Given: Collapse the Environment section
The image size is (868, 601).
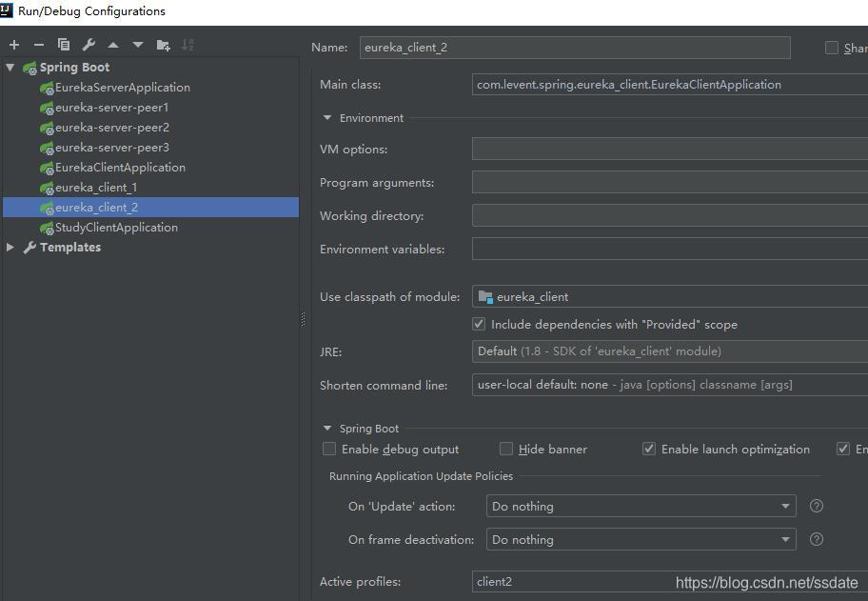Looking at the screenshot, I should tap(327, 117).
